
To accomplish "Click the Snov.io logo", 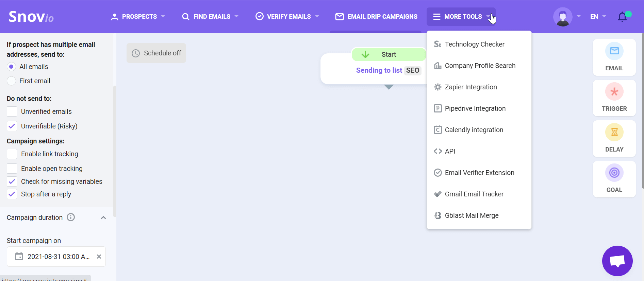I will (x=31, y=17).
